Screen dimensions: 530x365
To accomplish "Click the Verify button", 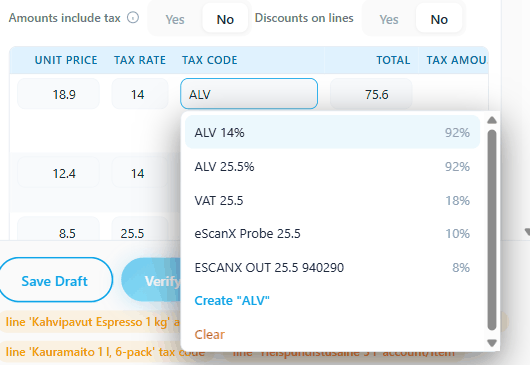I will (151, 280).
